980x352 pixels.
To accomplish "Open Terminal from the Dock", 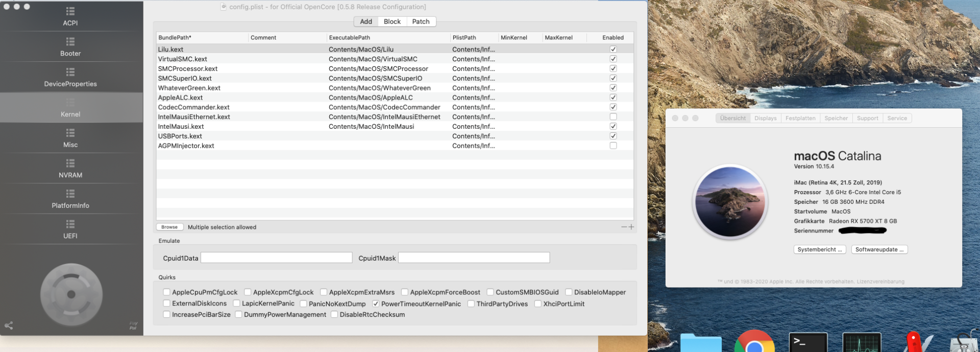I will click(808, 343).
